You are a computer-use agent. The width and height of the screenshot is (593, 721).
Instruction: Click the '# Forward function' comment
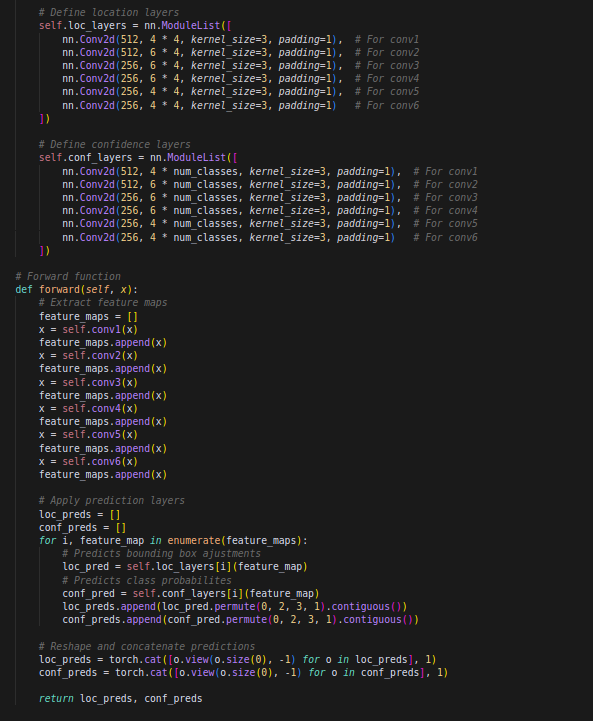click(68, 276)
